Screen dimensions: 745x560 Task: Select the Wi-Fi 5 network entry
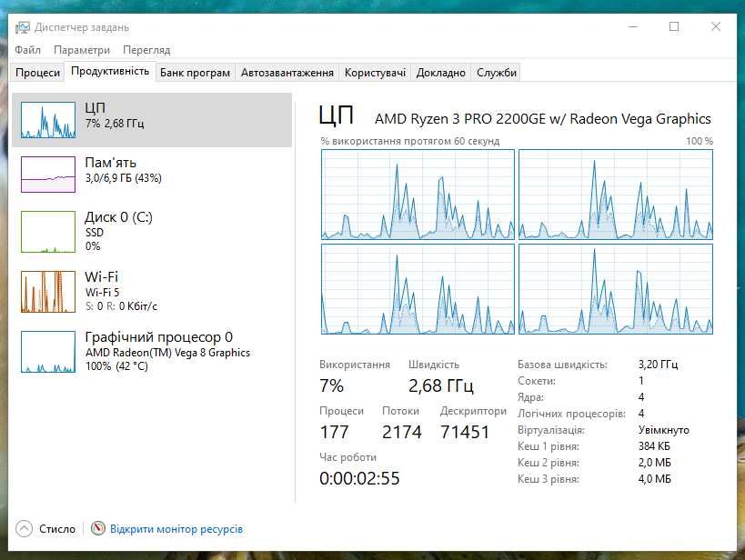[152, 292]
